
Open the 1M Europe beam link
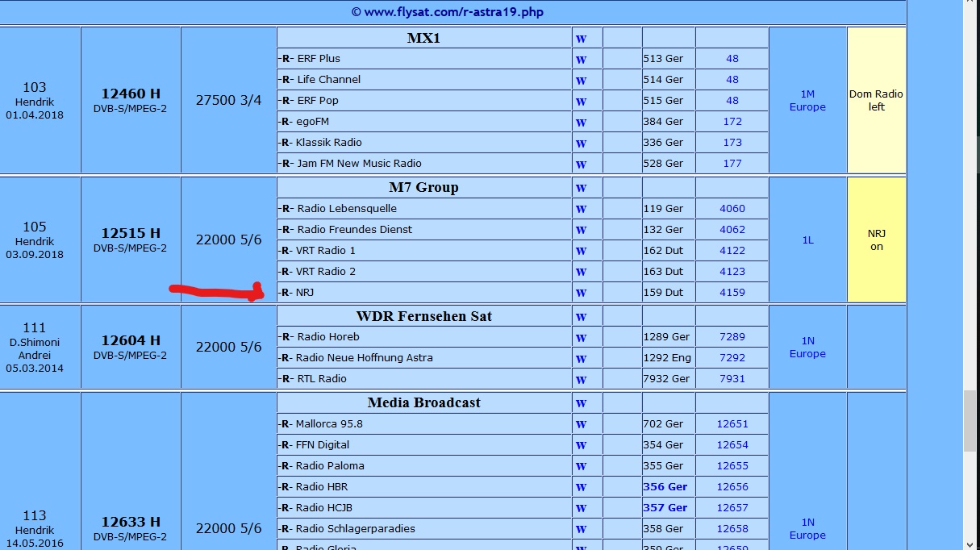tap(807, 101)
